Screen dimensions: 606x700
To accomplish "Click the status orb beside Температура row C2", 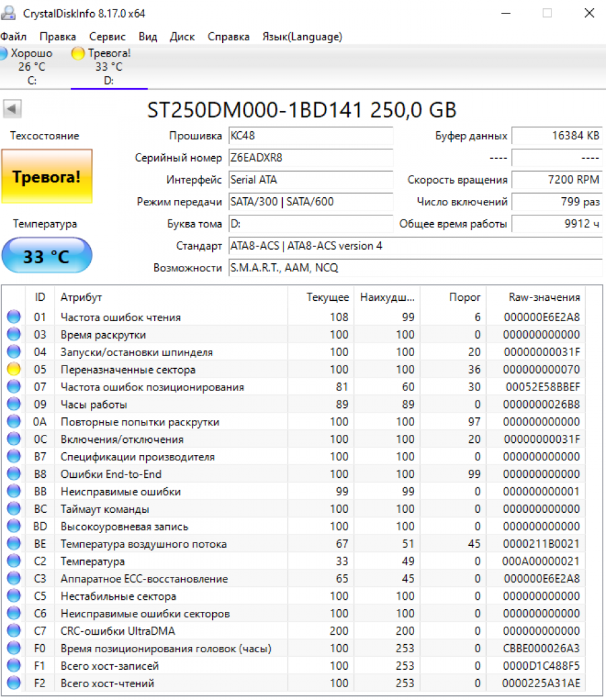I will (13, 561).
